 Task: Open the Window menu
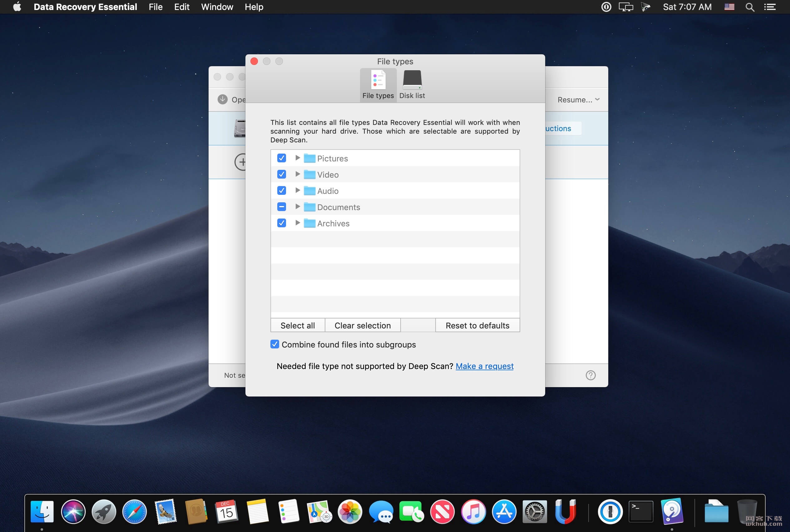click(x=217, y=7)
